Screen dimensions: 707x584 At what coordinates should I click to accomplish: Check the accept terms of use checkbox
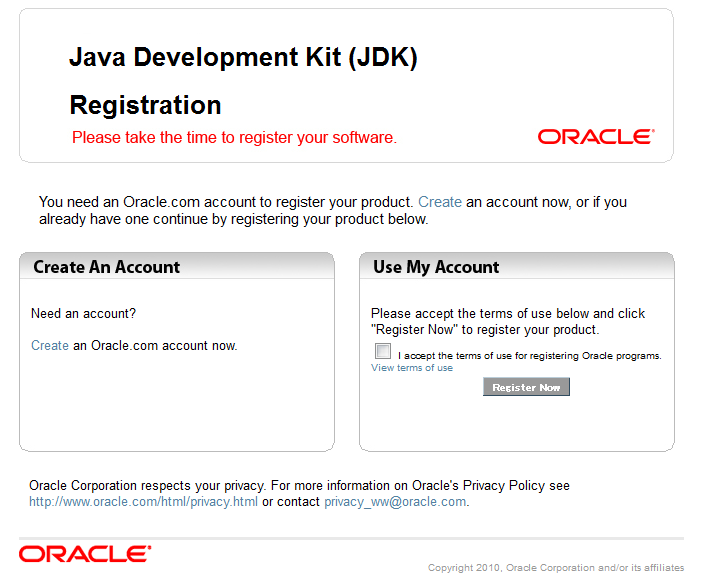(x=383, y=351)
